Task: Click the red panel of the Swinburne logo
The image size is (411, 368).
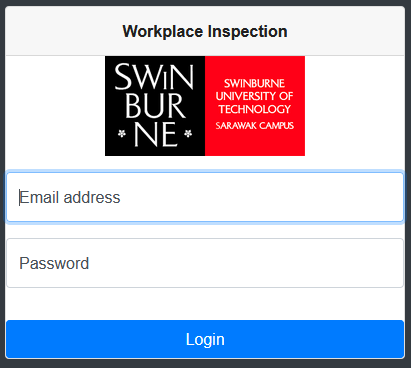Action: (x=255, y=106)
